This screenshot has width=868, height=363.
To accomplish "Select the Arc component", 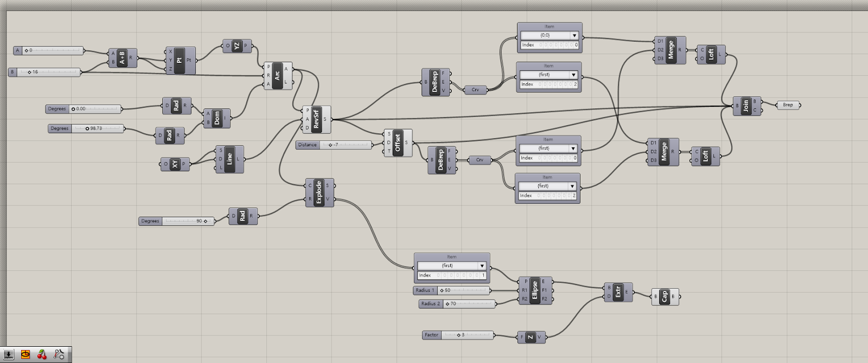I will click(278, 76).
